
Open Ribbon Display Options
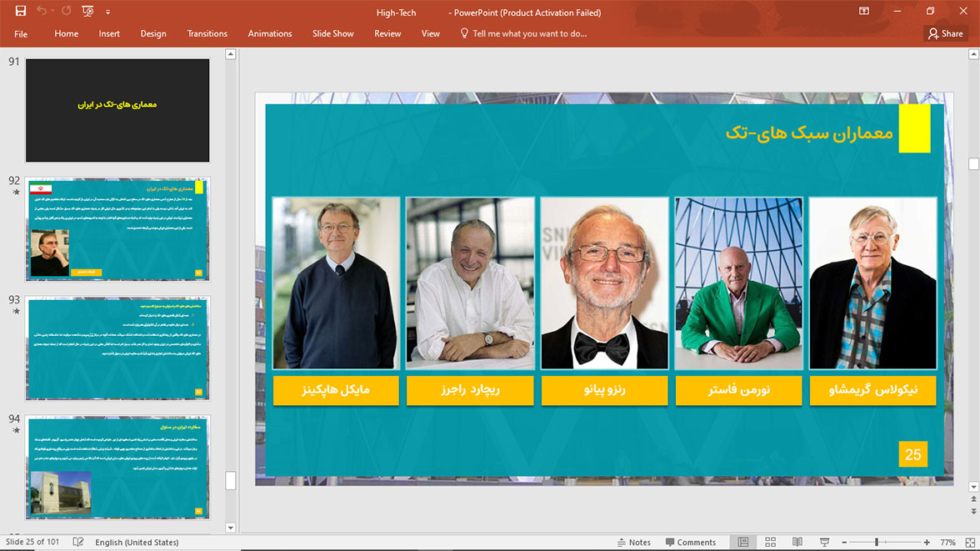tap(863, 12)
